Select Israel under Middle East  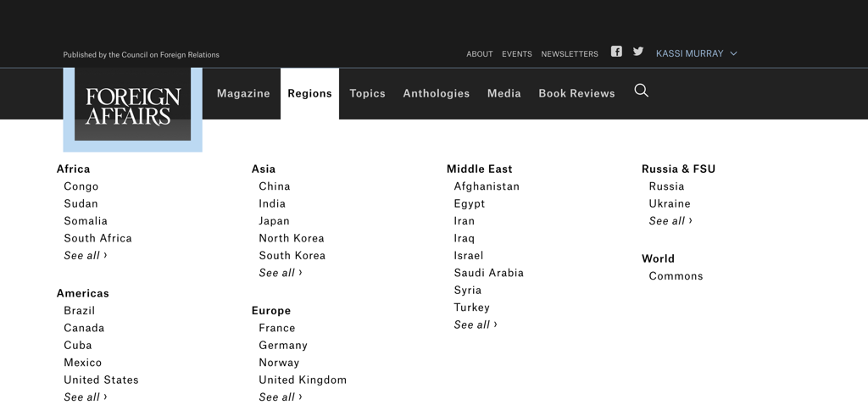click(469, 256)
